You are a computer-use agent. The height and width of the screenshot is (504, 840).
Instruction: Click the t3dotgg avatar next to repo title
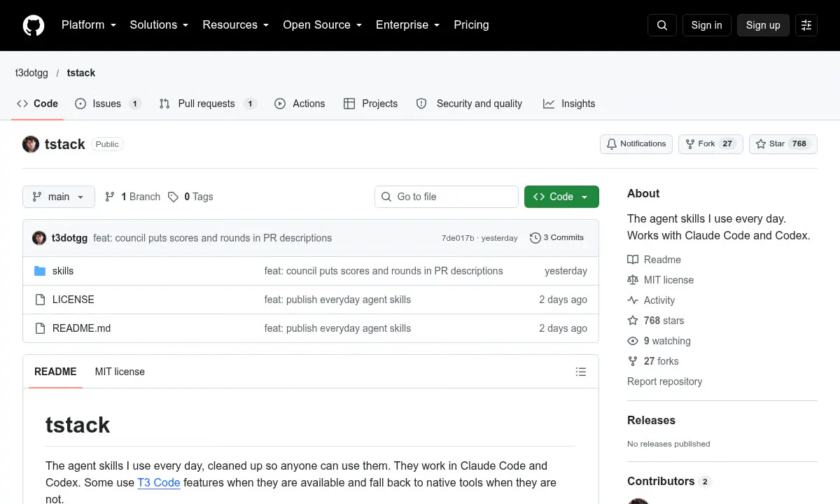point(31,144)
